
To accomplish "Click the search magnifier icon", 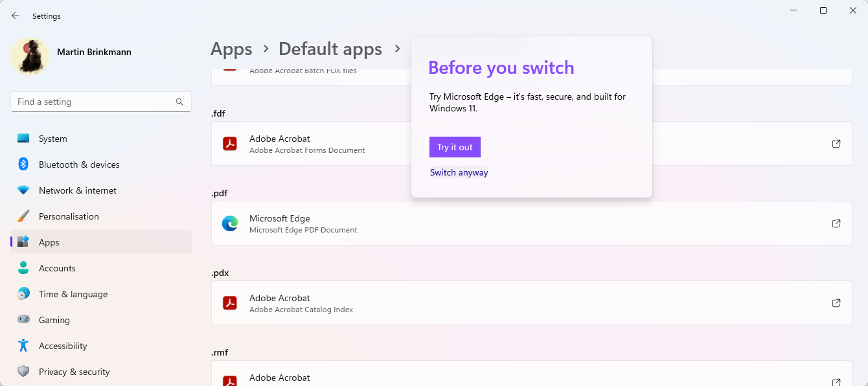I will 179,102.
